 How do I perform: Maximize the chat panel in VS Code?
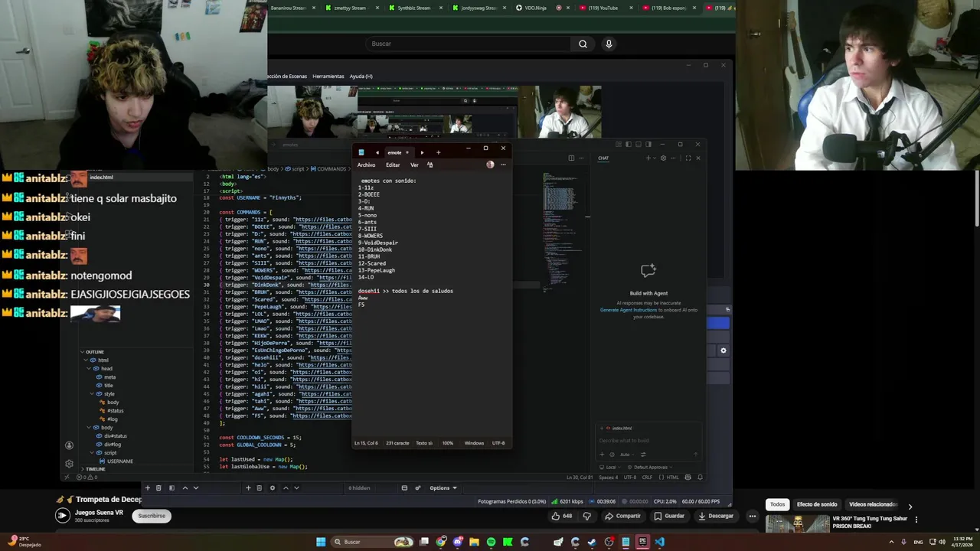point(688,158)
